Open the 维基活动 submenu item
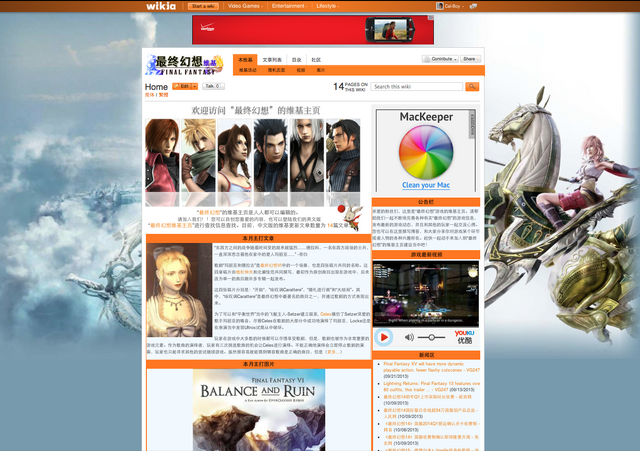This screenshot has width=640, height=451. [248, 70]
